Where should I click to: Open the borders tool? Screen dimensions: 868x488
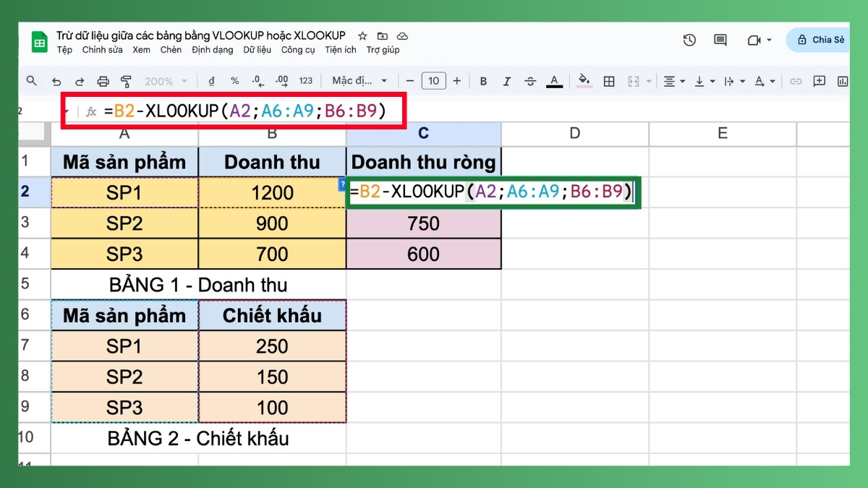coord(608,81)
